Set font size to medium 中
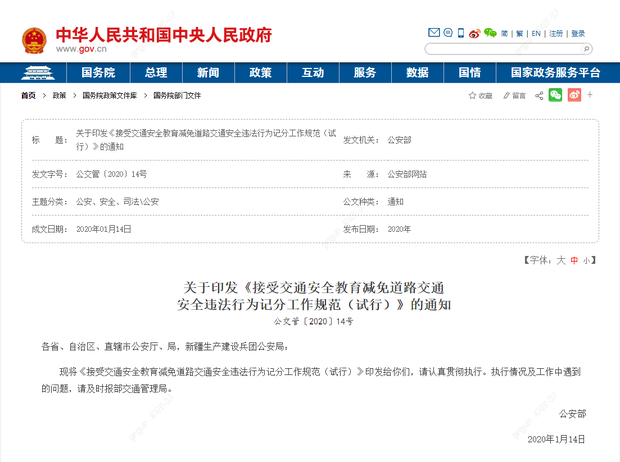This screenshot has height=462, width=620. pos(574,260)
